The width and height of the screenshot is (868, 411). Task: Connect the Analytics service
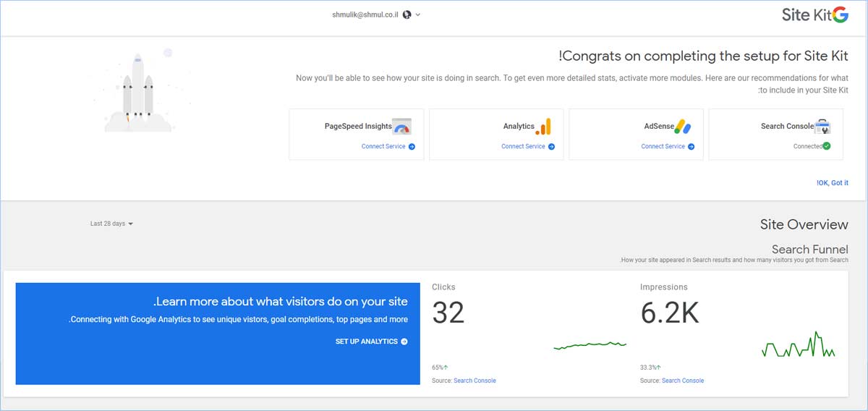528,146
